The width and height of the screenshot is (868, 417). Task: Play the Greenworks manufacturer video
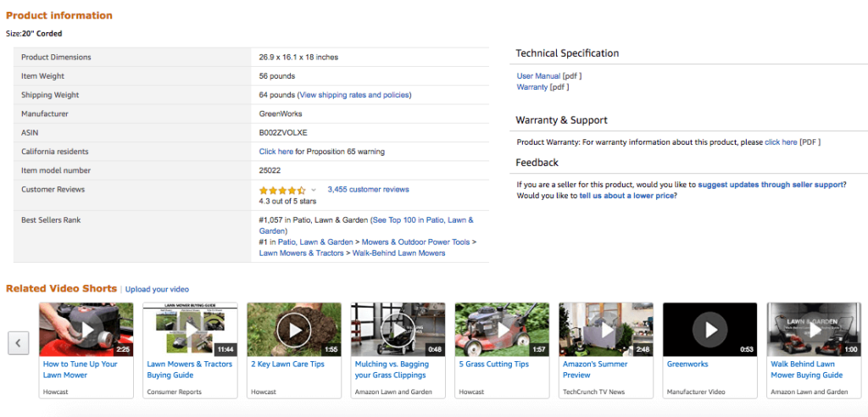tap(709, 329)
